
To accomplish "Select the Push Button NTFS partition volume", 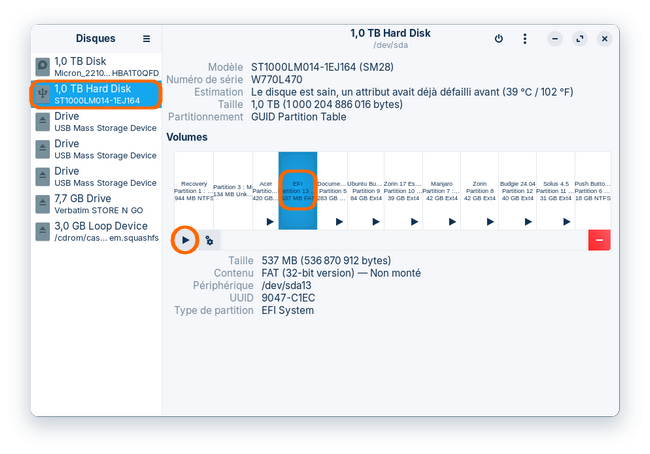I will click(593, 190).
